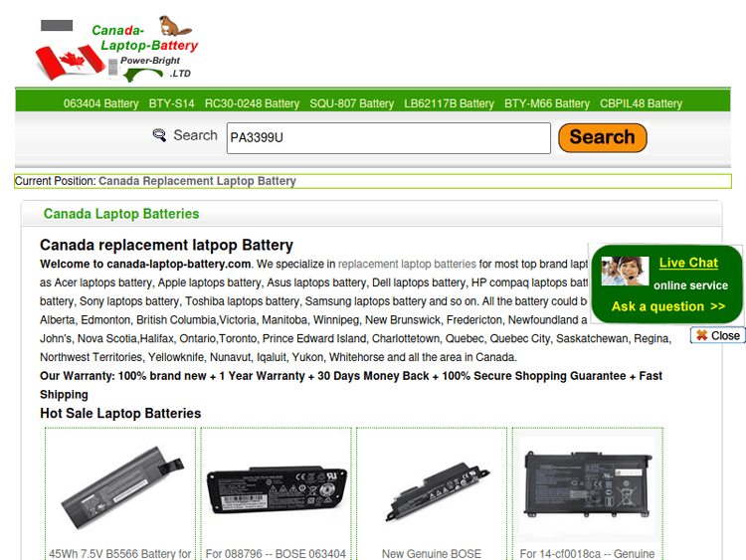
Task: Open the RC30-0248 Battery menu link
Action: (253, 103)
